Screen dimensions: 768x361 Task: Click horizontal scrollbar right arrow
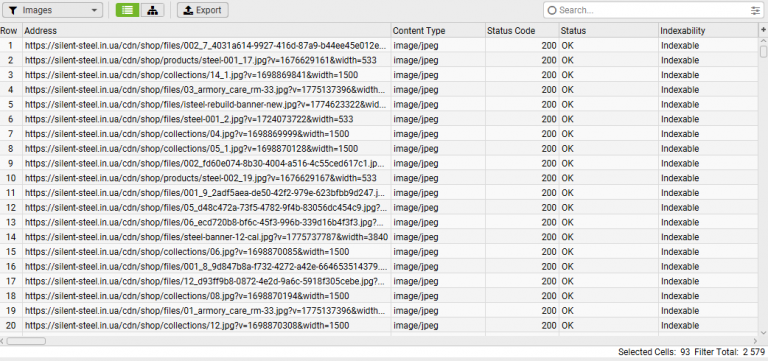754,341
